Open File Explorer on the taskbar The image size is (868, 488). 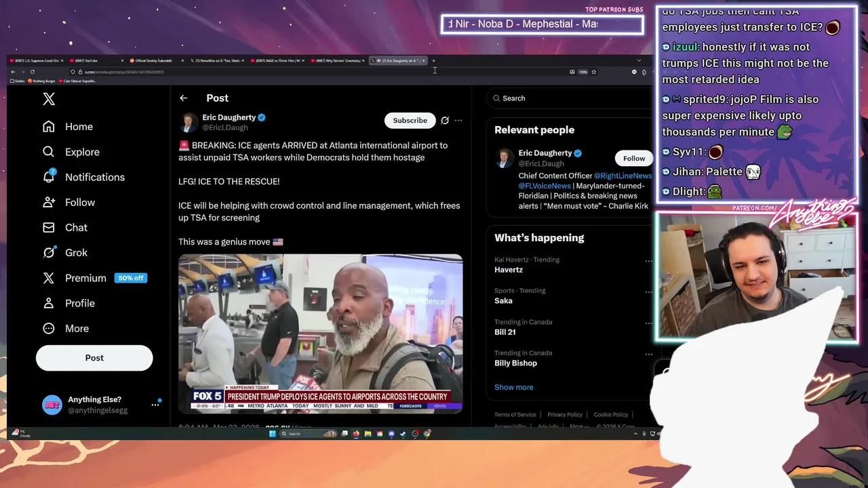click(x=368, y=434)
